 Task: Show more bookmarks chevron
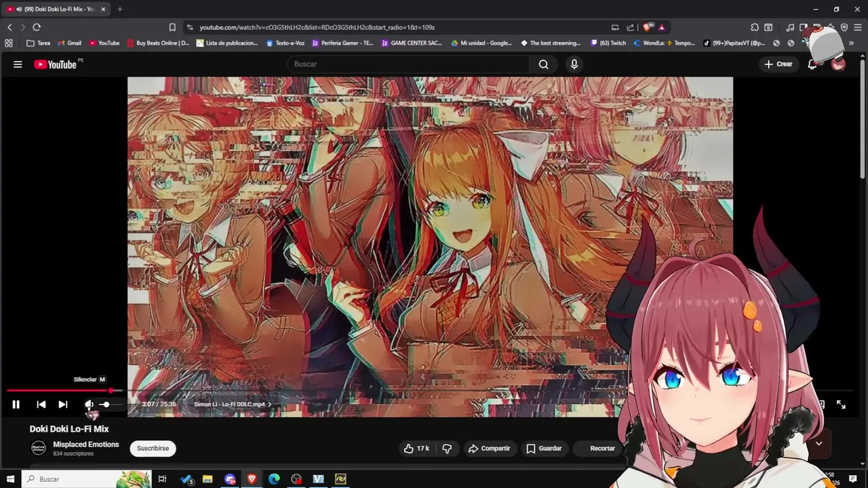tap(851, 43)
